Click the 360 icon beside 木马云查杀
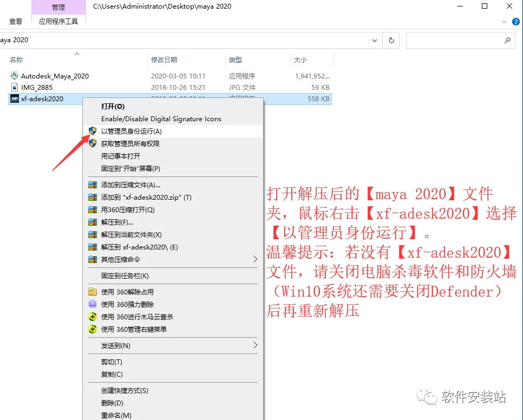The height and width of the screenshot is (420, 523). pos(93,317)
